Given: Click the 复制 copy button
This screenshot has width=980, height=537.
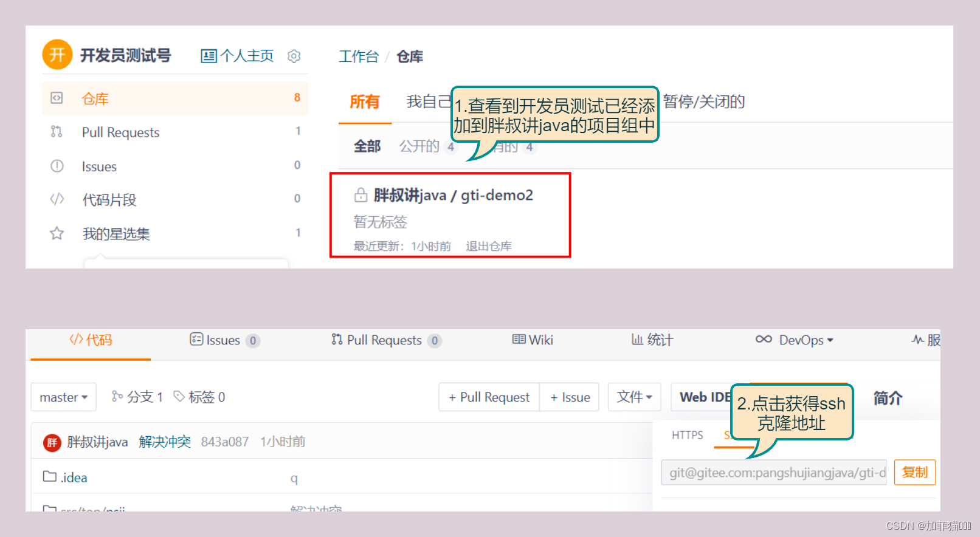Looking at the screenshot, I should click(x=915, y=473).
